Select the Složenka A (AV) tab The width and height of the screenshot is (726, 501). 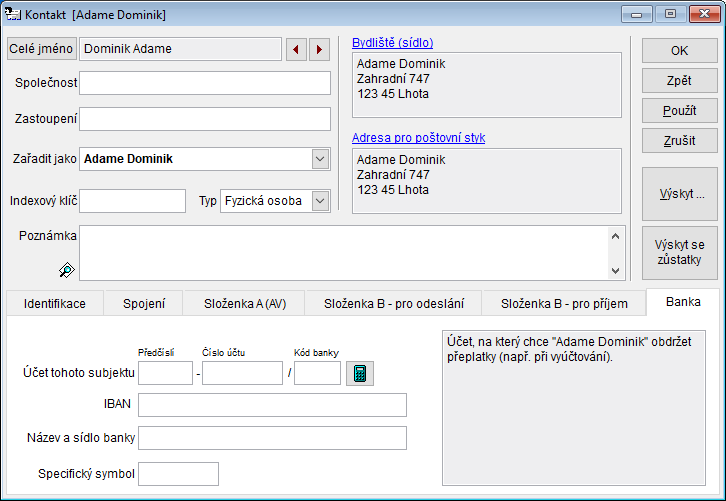point(245,303)
